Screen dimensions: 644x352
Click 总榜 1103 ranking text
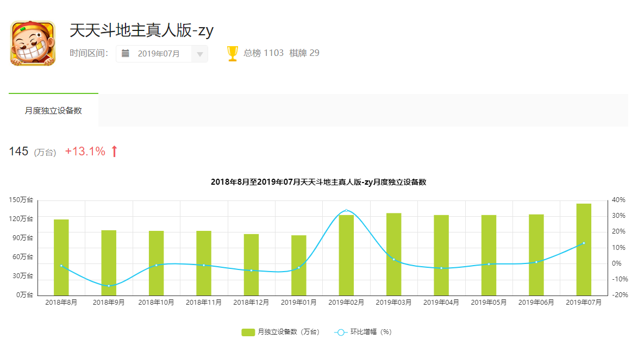(x=264, y=53)
